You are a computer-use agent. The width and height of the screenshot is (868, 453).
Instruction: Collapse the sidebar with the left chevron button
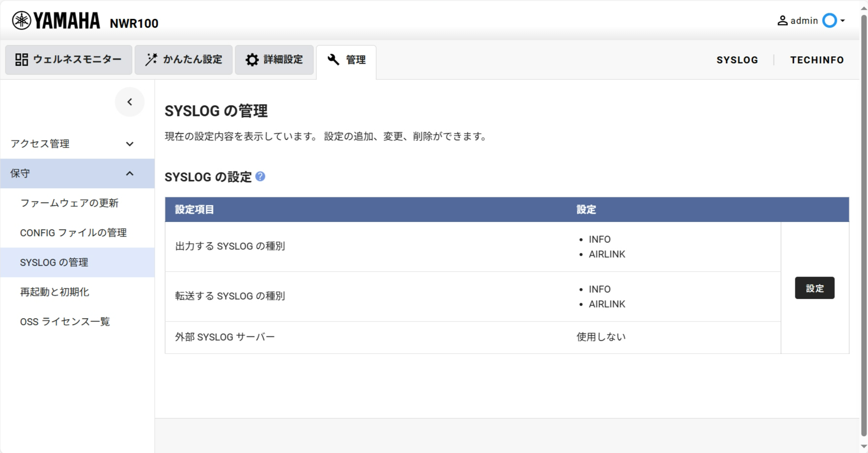click(130, 102)
